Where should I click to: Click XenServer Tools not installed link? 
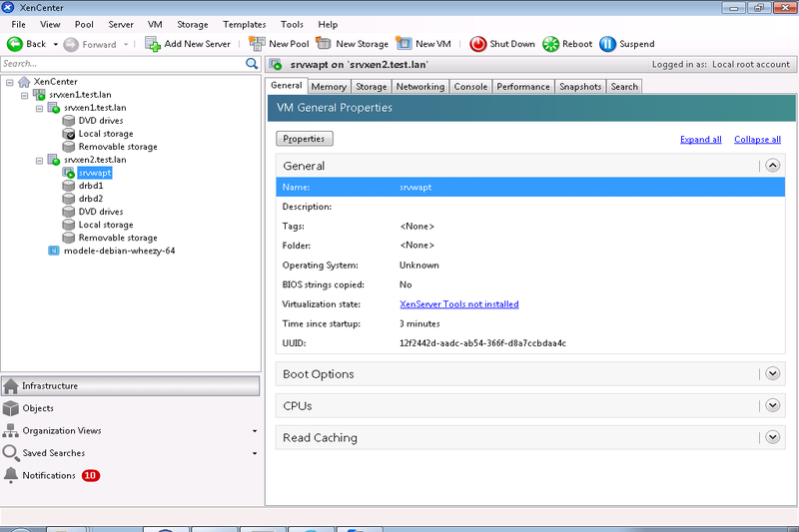[459, 303]
